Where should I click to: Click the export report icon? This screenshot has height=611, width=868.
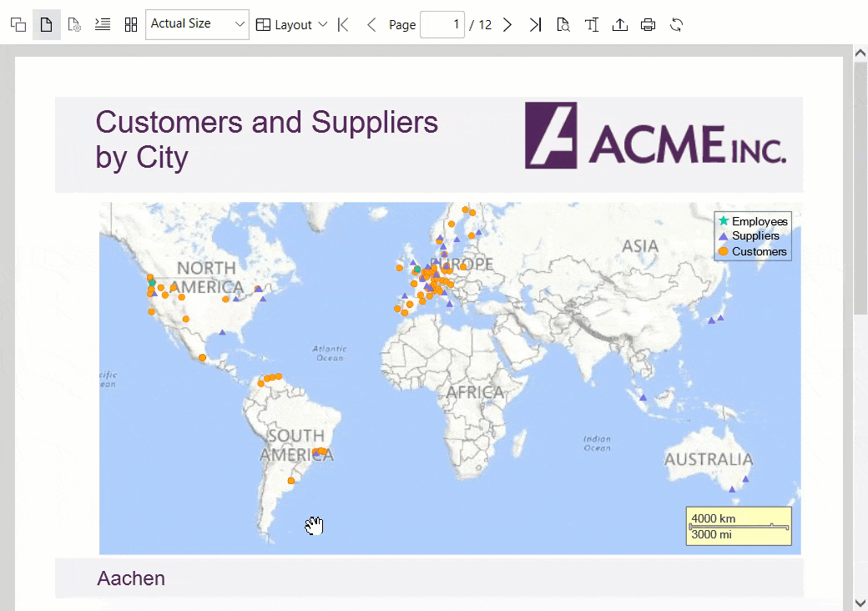click(620, 25)
